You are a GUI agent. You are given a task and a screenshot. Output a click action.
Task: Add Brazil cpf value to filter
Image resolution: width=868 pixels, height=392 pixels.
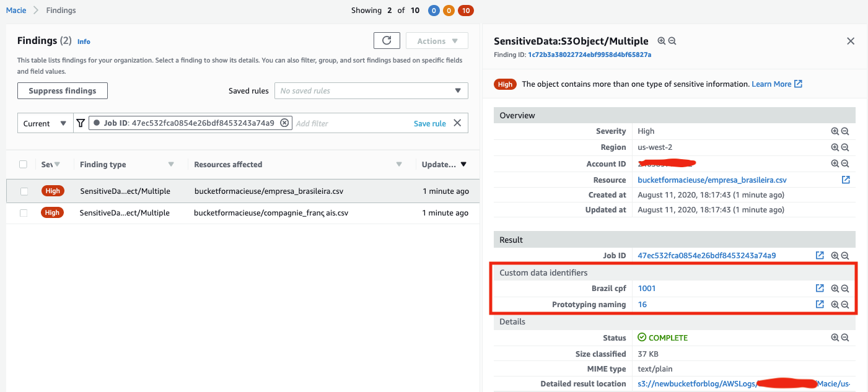pyautogui.click(x=835, y=288)
